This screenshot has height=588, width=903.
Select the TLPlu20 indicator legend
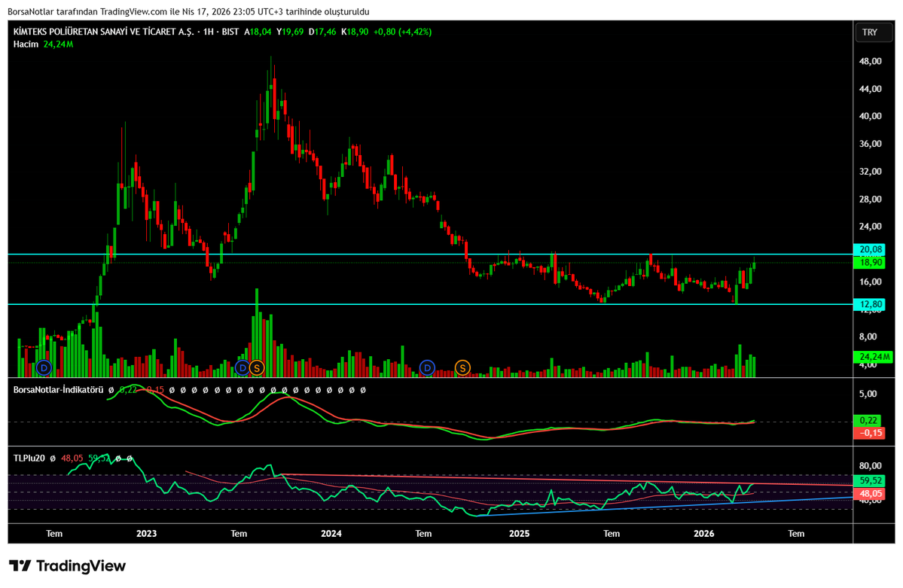29,459
